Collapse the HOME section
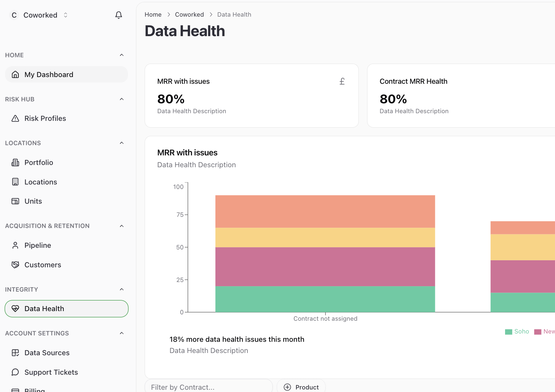 click(121, 55)
